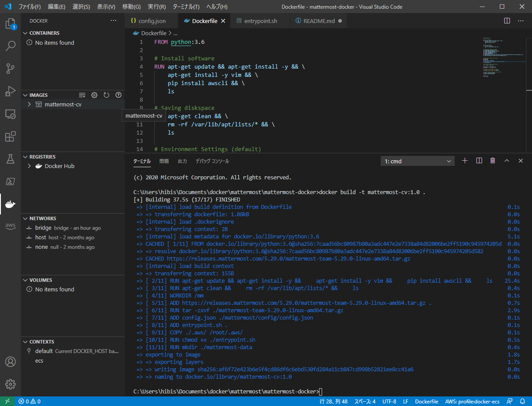Open the Explorer view in activity bar

(x=10, y=24)
